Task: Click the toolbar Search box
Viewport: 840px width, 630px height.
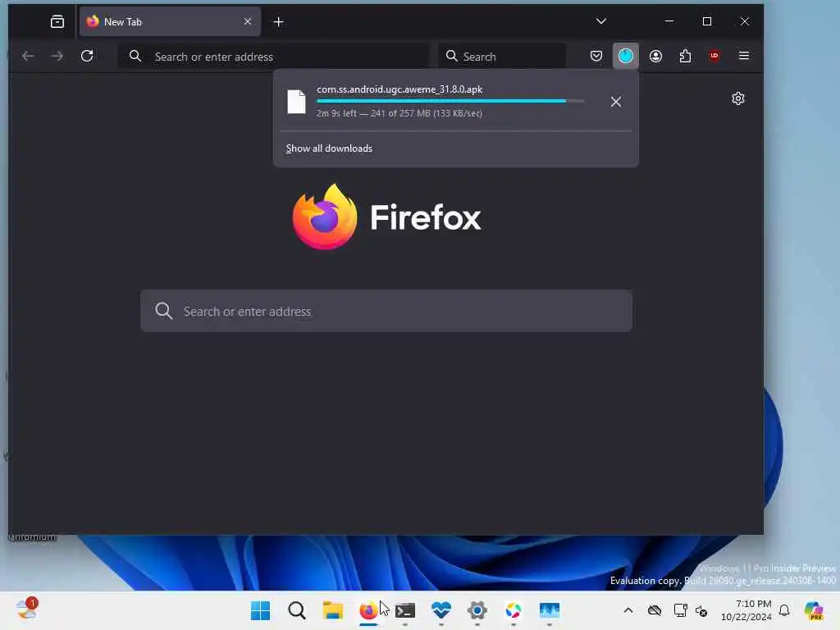Action: pos(502,57)
